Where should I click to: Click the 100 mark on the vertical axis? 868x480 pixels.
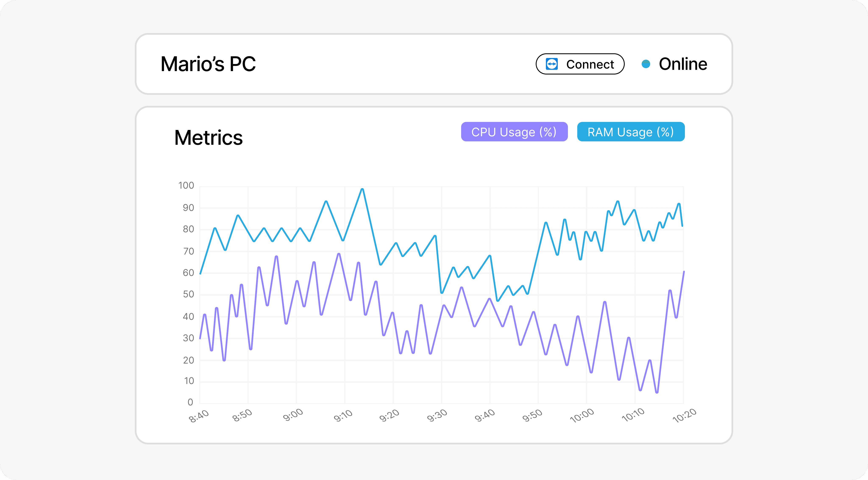coord(186,185)
